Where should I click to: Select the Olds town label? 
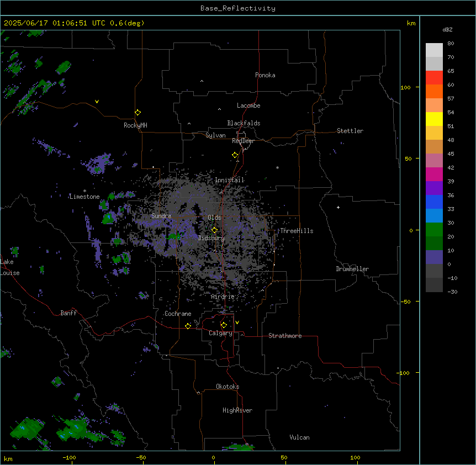click(214, 218)
